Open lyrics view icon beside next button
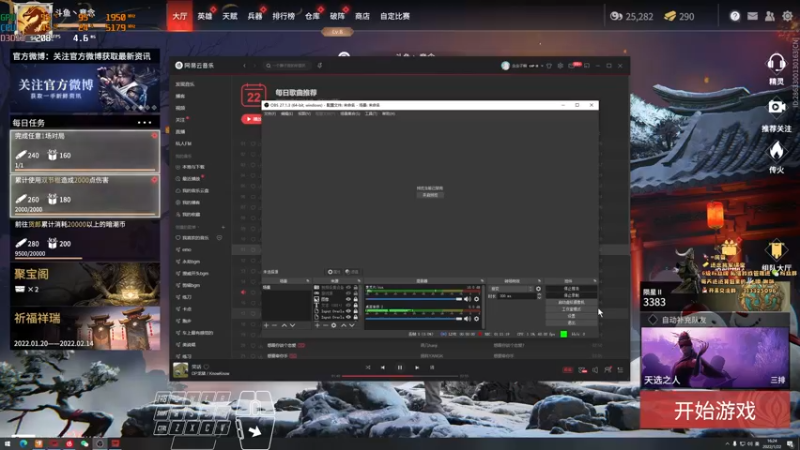 click(432, 367)
